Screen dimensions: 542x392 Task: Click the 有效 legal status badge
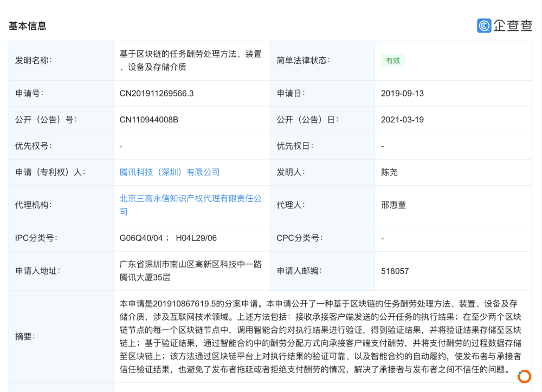pos(393,61)
